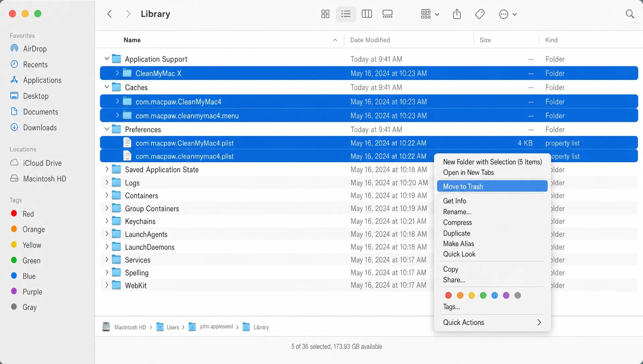Expand the Keychains folder
Screen dimensions: 643x364
(107, 221)
